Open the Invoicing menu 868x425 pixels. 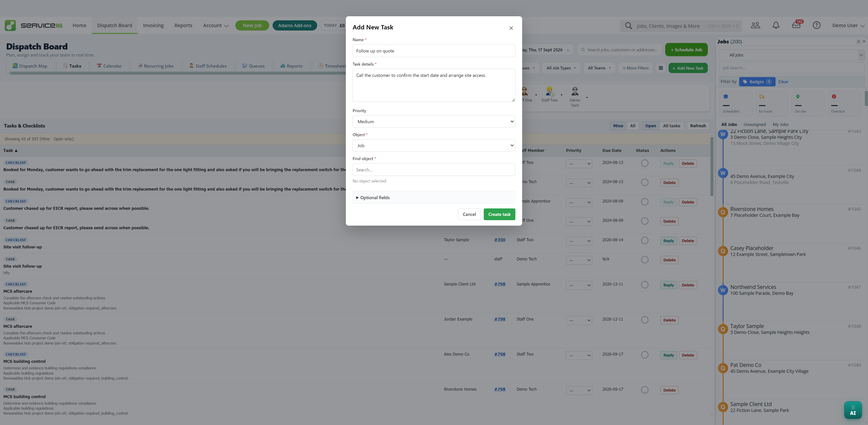coord(153,26)
